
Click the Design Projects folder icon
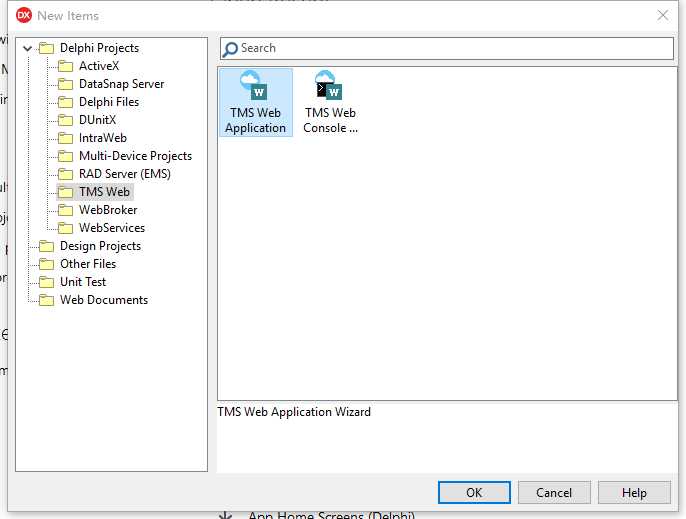pos(46,246)
